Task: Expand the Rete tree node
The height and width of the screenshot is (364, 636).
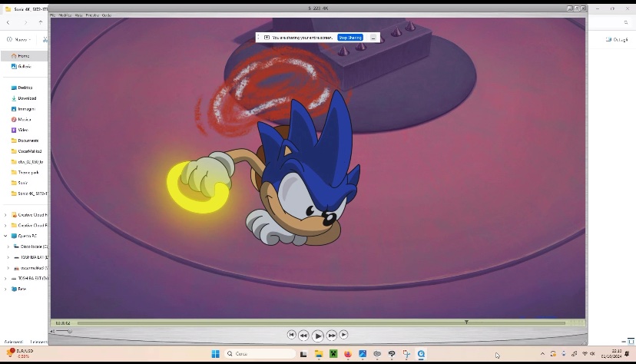Action: pyautogui.click(x=5, y=289)
